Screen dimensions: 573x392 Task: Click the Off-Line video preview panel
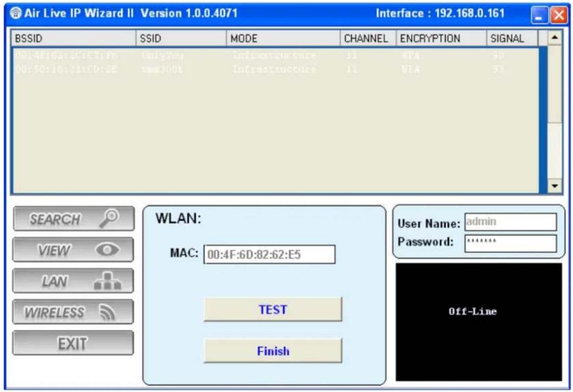pyautogui.click(x=479, y=322)
